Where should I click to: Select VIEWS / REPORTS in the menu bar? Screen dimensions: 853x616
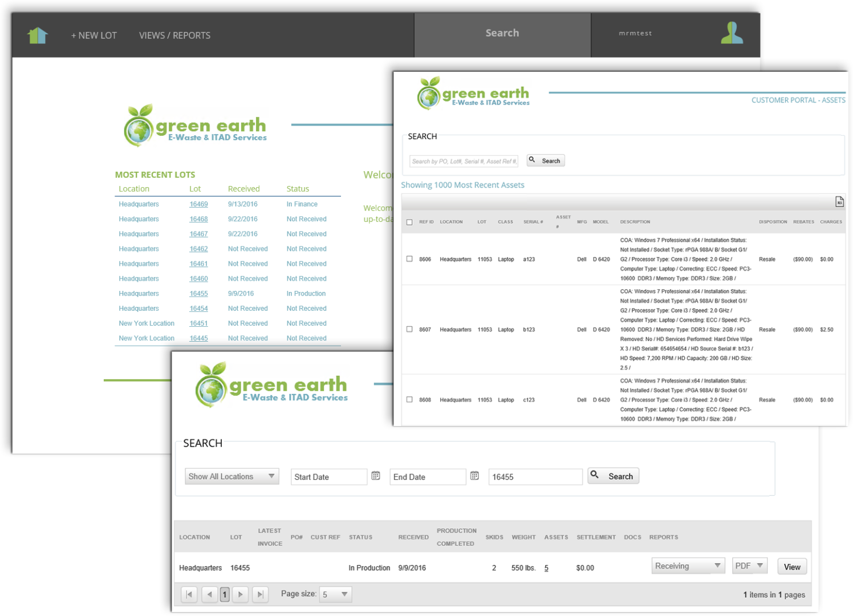[x=174, y=35]
